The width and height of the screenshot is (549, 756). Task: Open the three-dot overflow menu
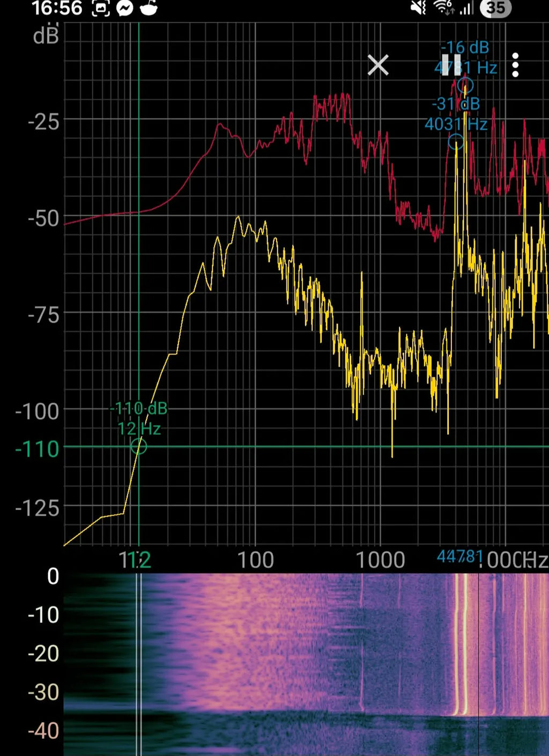[515, 65]
